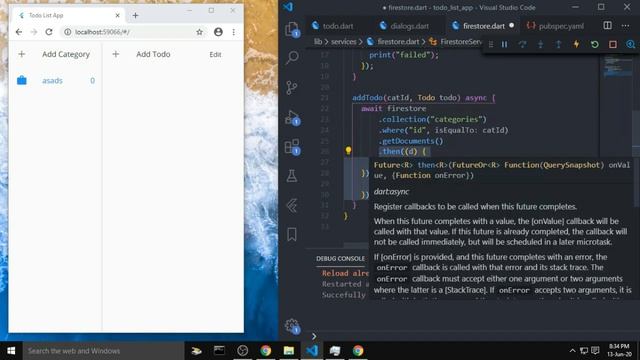This screenshot has height=360, width=640.
Task: Open the Extensions view
Action: 292,147
